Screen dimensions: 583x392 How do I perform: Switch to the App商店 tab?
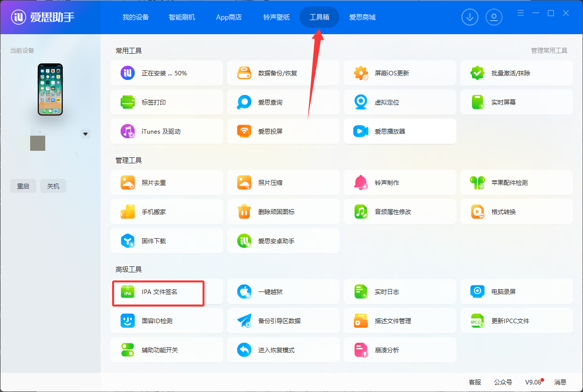(229, 17)
